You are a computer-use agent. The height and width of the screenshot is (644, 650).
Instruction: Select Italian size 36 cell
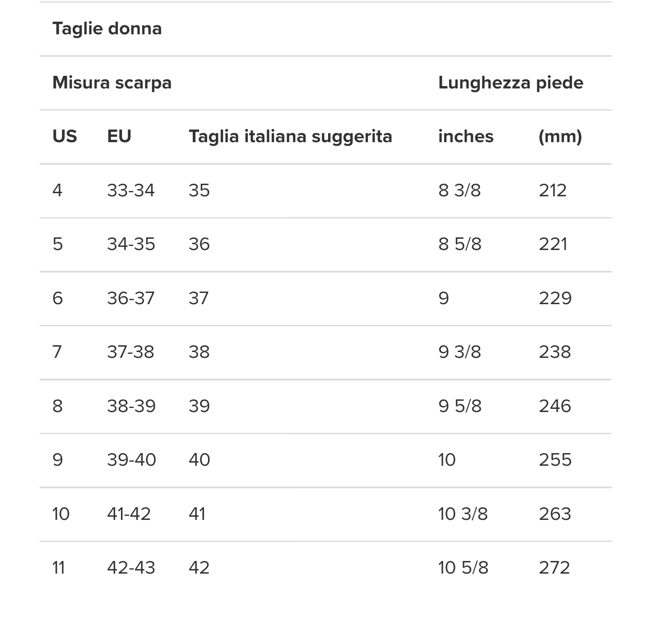(199, 245)
